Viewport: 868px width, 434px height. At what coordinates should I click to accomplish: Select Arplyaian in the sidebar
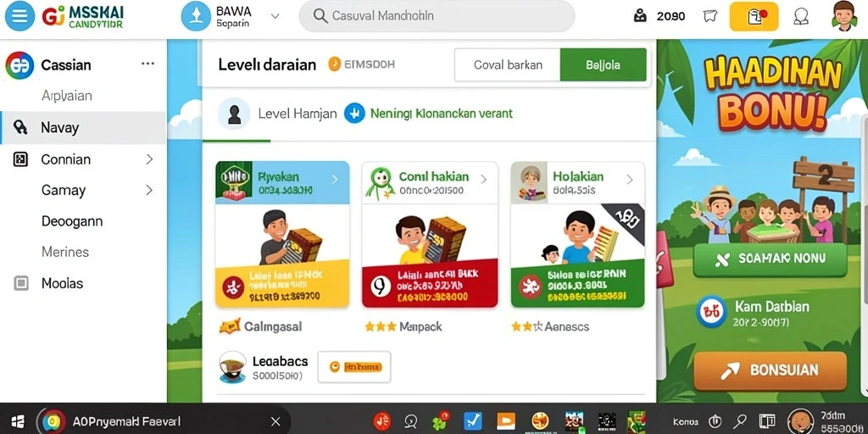66,96
